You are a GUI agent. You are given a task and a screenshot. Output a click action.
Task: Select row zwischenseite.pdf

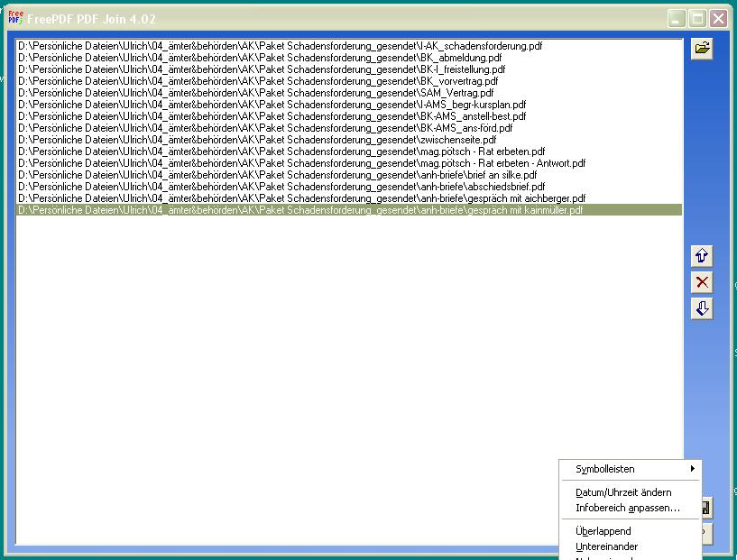[349, 140]
